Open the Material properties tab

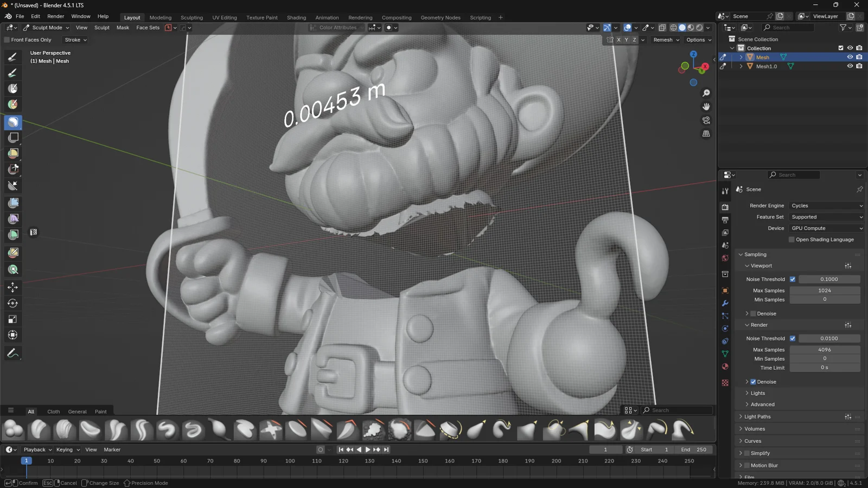[x=725, y=367]
